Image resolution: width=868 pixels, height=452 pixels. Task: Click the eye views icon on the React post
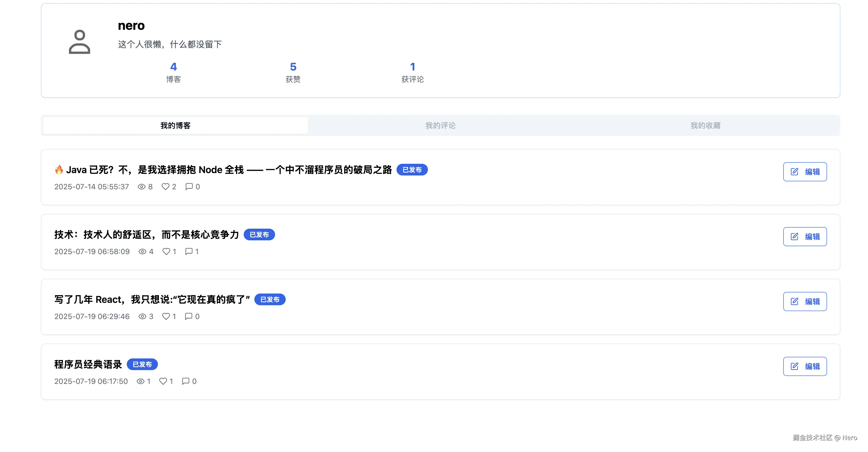(142, 316)
